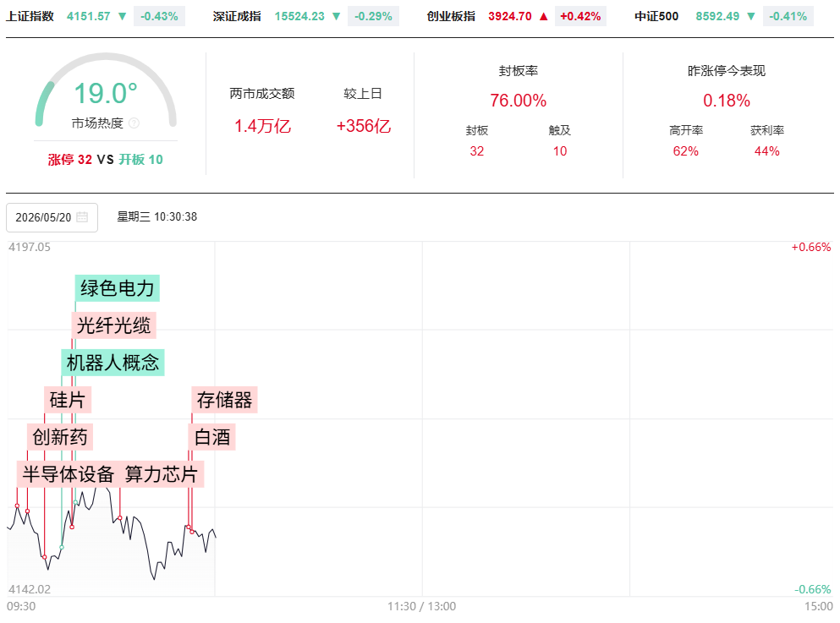Click the green down arrow beside 上证指数

(x=122, y=17)
